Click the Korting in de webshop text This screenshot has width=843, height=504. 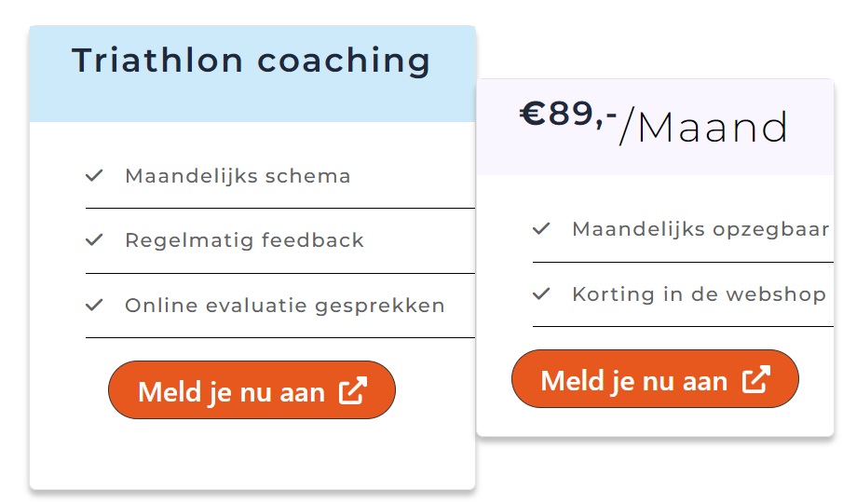tap(699, 294)
